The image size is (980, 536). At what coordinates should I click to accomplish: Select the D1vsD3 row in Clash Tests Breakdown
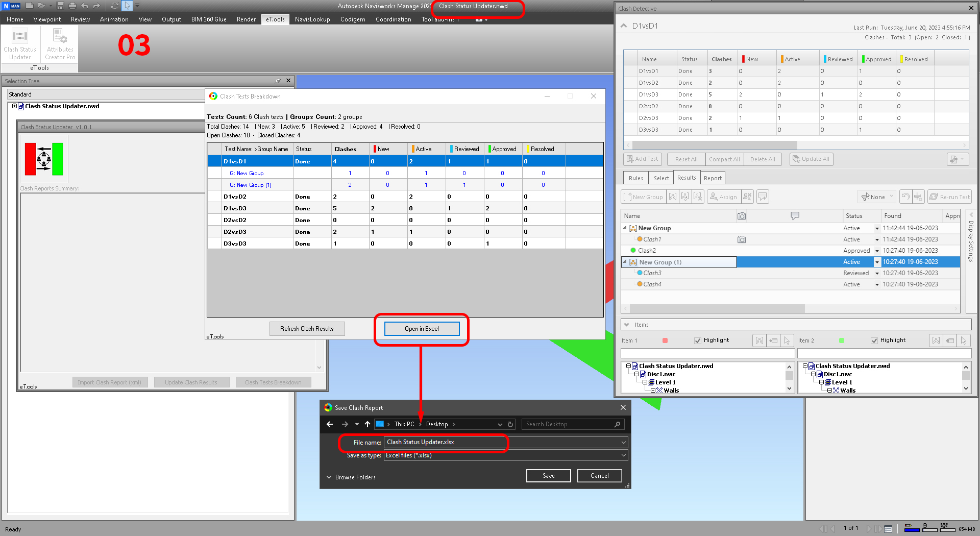[x=405, y=208]
